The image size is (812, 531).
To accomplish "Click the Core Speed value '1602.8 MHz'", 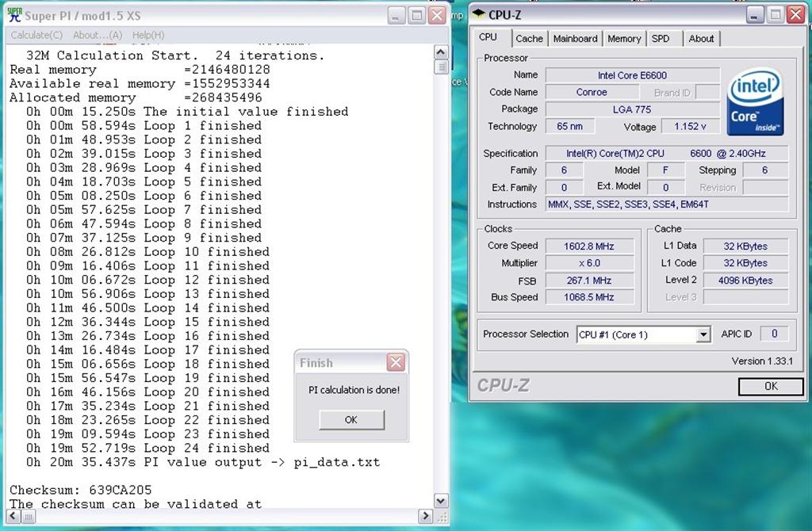I will point(589,246).
